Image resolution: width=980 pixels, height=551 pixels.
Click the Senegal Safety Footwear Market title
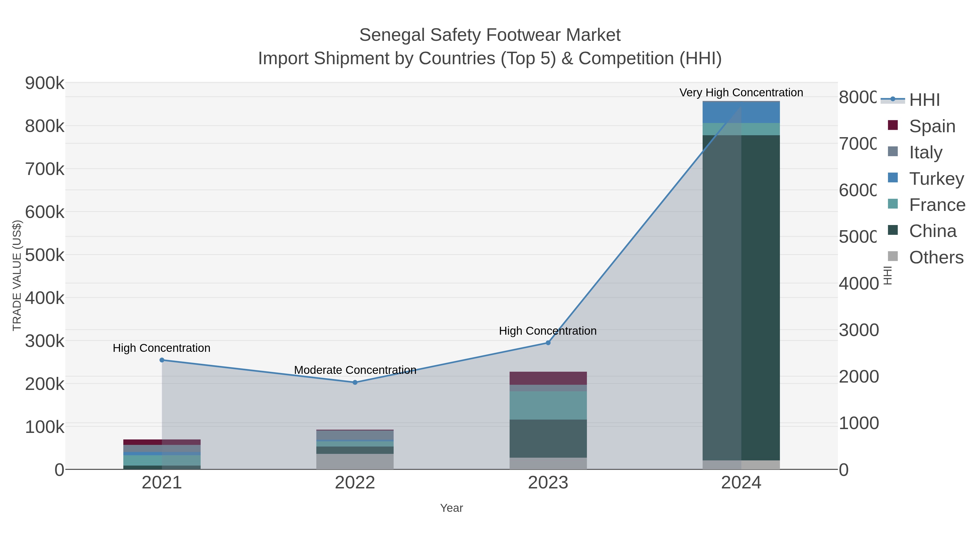[x=490, y=35]
